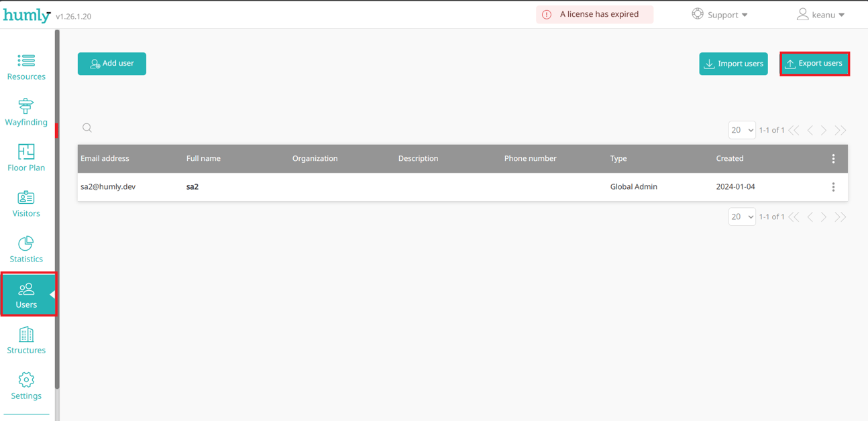Viewport: 868px width, 421px height.
Task: Change rows per page in top selector
Action: [742, 130]
